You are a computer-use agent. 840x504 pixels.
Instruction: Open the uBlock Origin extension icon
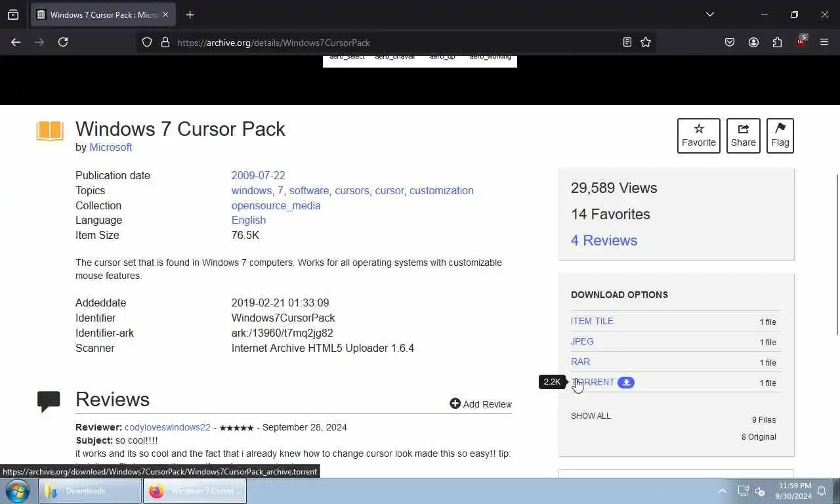(x=801, y=42)
